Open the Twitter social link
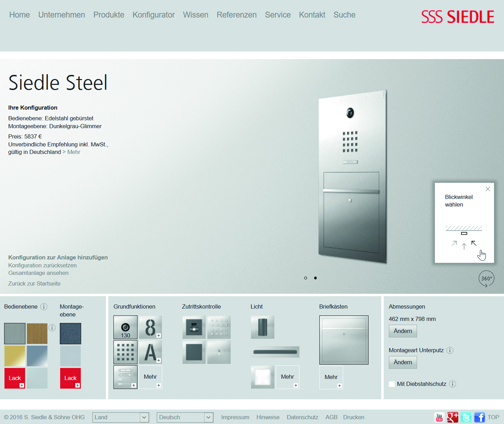 click(x=466, y=417)
